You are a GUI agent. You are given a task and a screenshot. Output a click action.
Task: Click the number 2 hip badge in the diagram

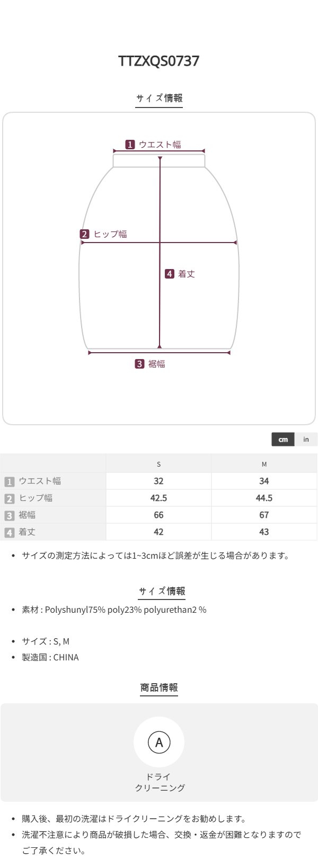(x=85, y=234)
